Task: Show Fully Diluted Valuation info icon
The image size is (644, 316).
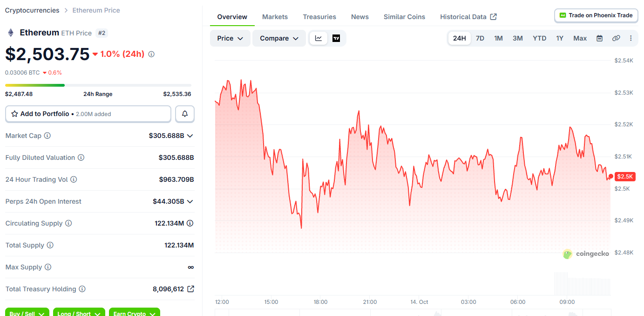Action: point(81,158)
